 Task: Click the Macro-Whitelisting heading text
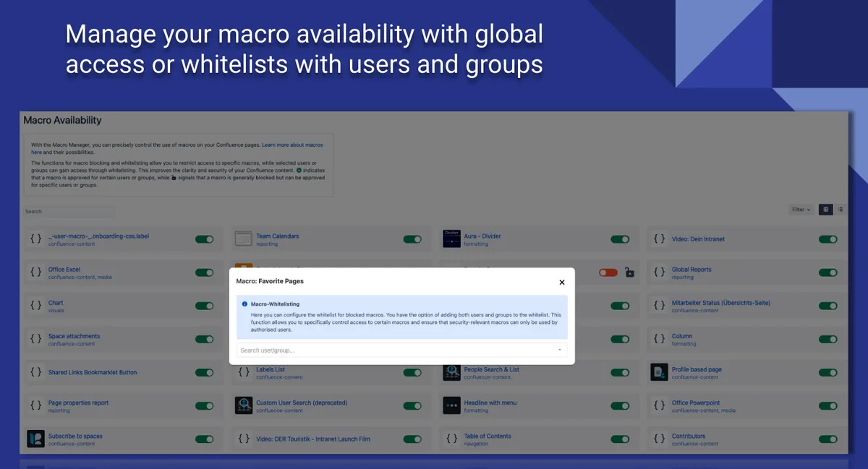[x=275, y=304]
